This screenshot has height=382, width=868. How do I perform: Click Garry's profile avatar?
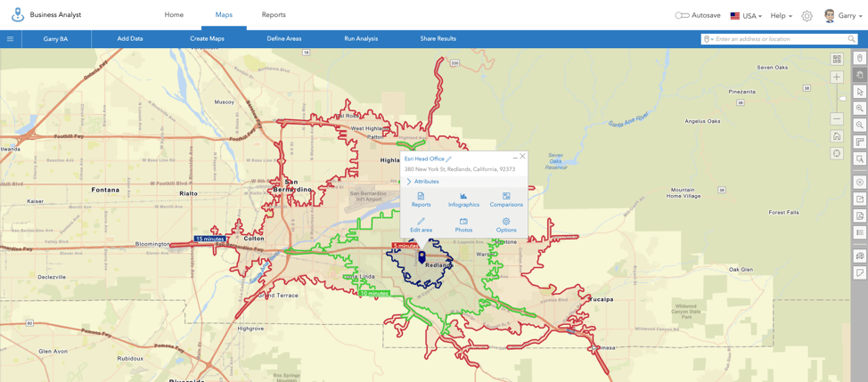coord(830,15)
